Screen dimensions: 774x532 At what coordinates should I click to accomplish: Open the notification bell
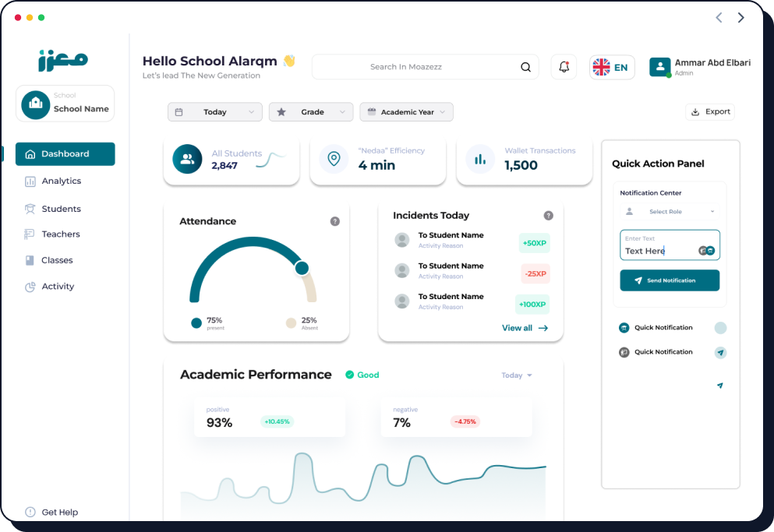564,67
